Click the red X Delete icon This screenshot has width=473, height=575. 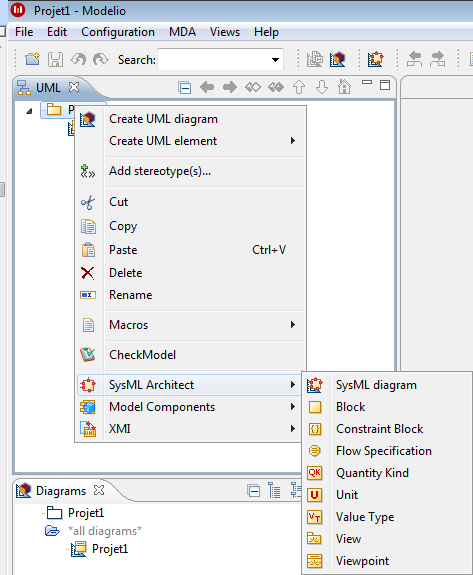pyautogui.click(x=88, y=273)
